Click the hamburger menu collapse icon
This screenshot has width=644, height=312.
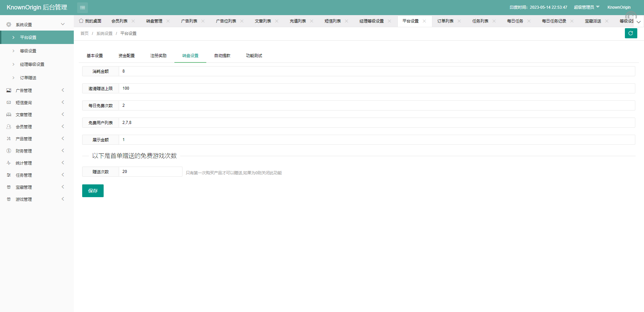pos(83,7)
